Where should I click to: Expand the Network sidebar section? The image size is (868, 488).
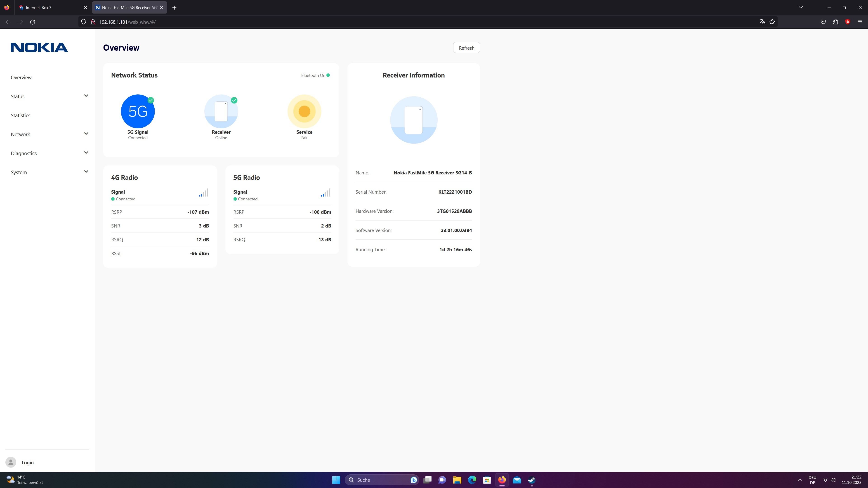pyautogui.click(x=86, y=134)
